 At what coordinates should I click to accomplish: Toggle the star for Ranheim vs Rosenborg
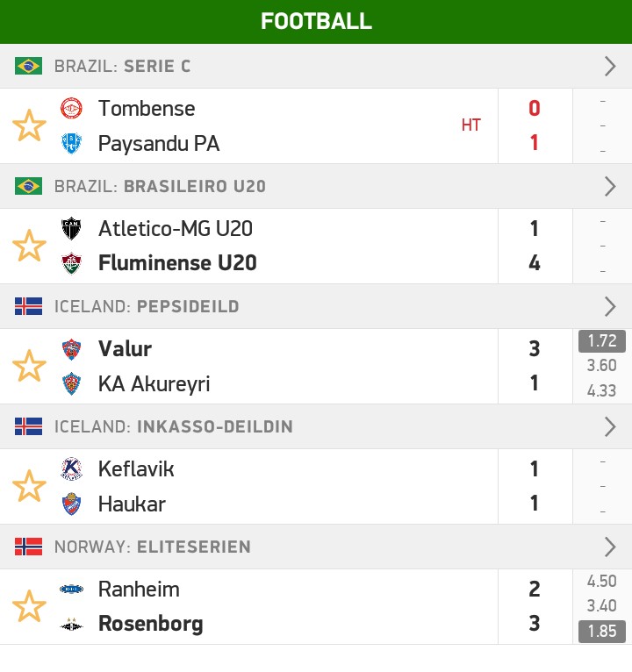click(29, 606)
